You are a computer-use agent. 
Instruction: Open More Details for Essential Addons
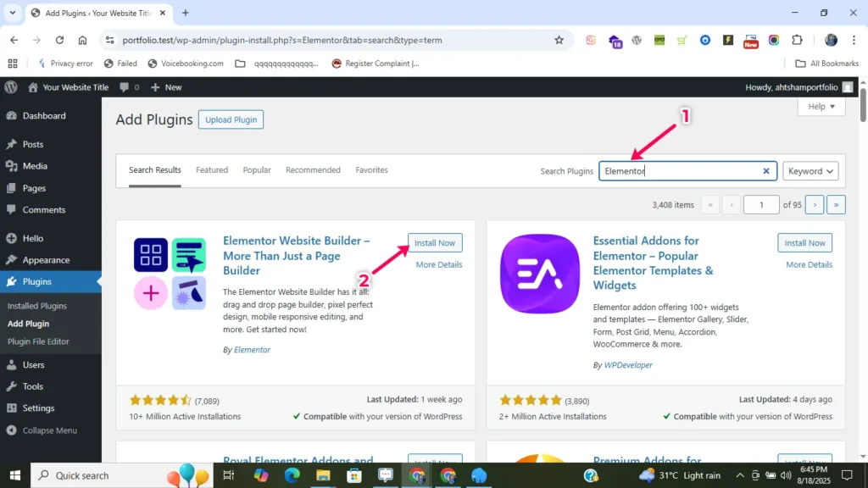809,264
